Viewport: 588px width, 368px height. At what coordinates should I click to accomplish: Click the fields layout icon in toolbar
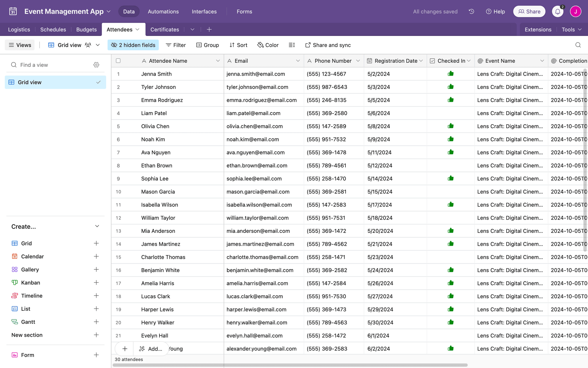292,45
